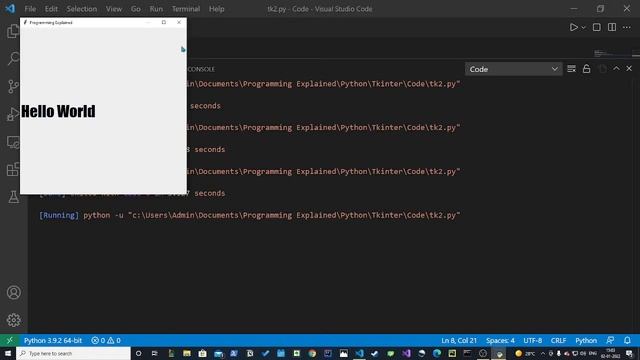Screen dimensions: 640x360
Task: Open File Explorer on taskbar
Action: (187, 353)
